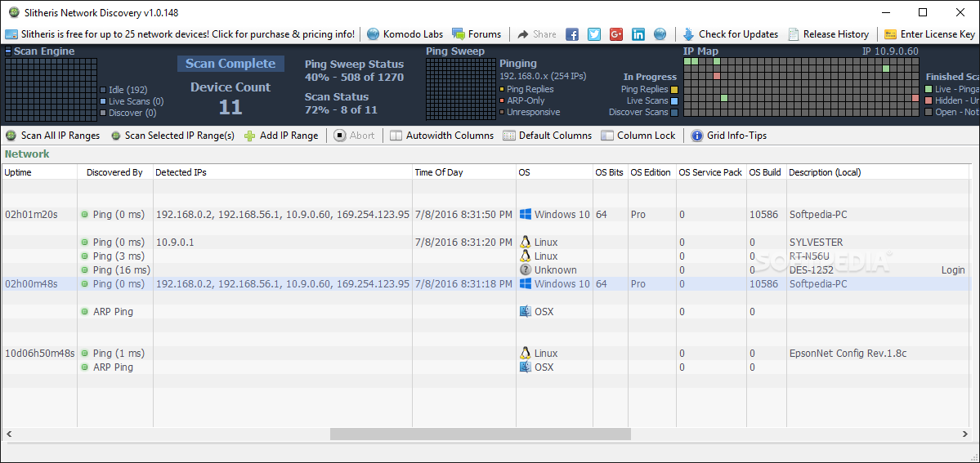The image size is (980, 463).
Task: Click the LinkedIn share icon
Action: pyautogui.click(x=638, y=34)
